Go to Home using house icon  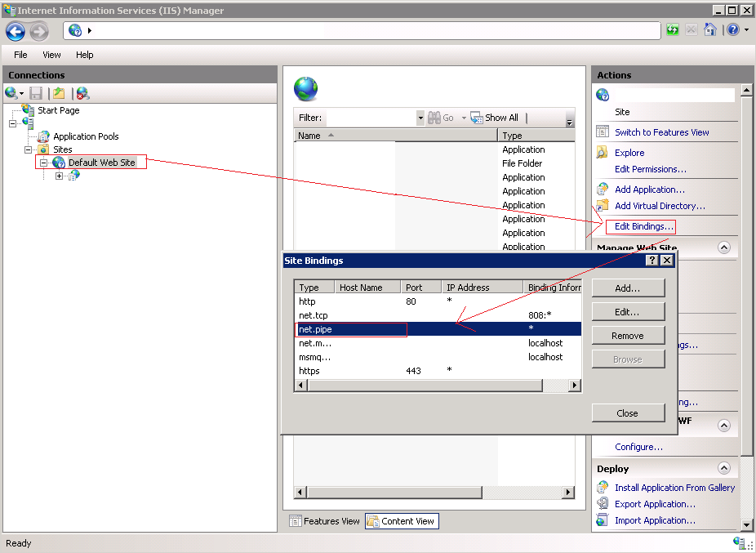click(710, 30)
